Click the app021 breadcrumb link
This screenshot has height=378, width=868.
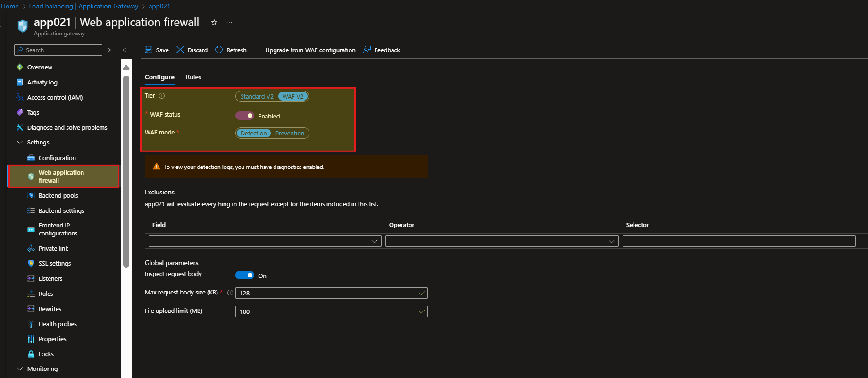[x=159, y=6]
